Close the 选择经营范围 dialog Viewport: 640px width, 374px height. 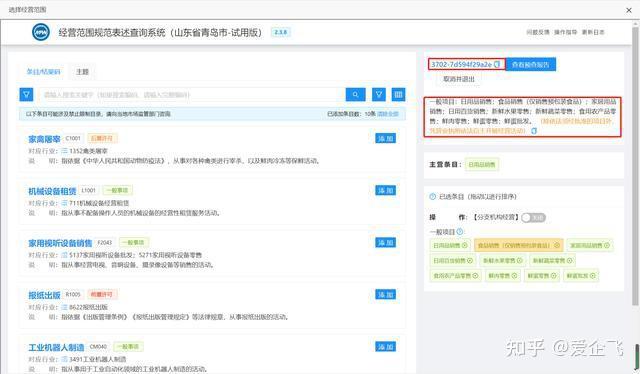pyautogui.click(x=629, y=10)
